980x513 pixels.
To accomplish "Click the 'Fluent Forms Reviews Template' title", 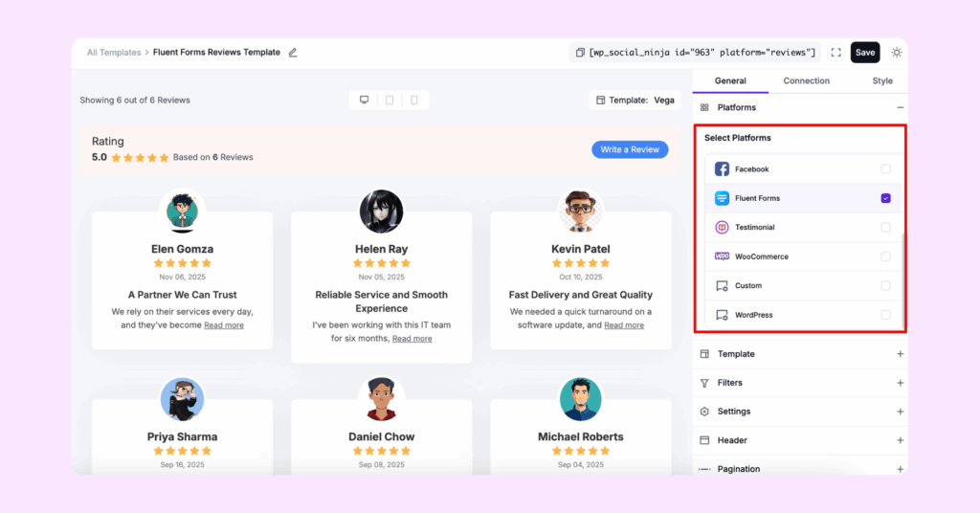I will pos(216,53).
